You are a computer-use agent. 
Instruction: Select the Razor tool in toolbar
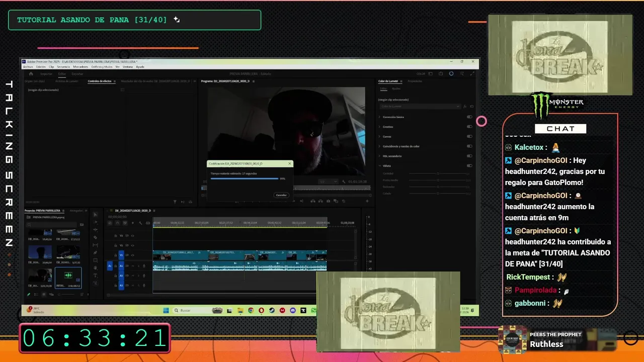click(96, 237)
